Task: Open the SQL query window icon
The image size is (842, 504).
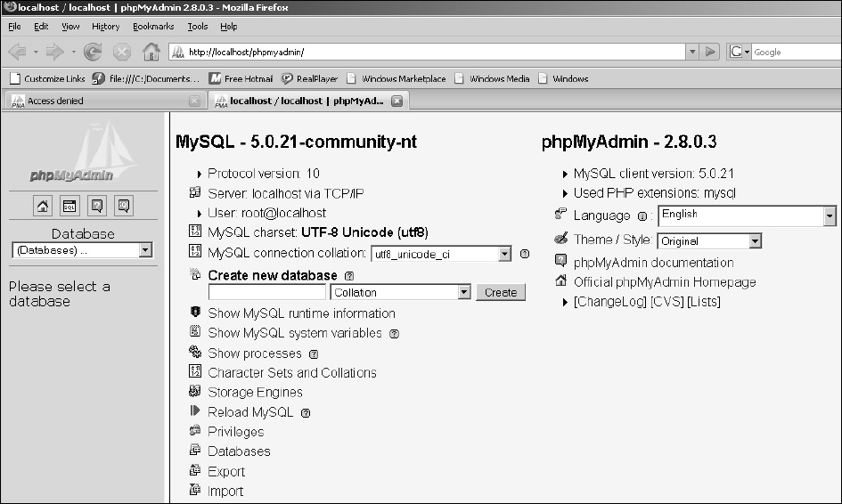Action: click(x=69, y=206)
